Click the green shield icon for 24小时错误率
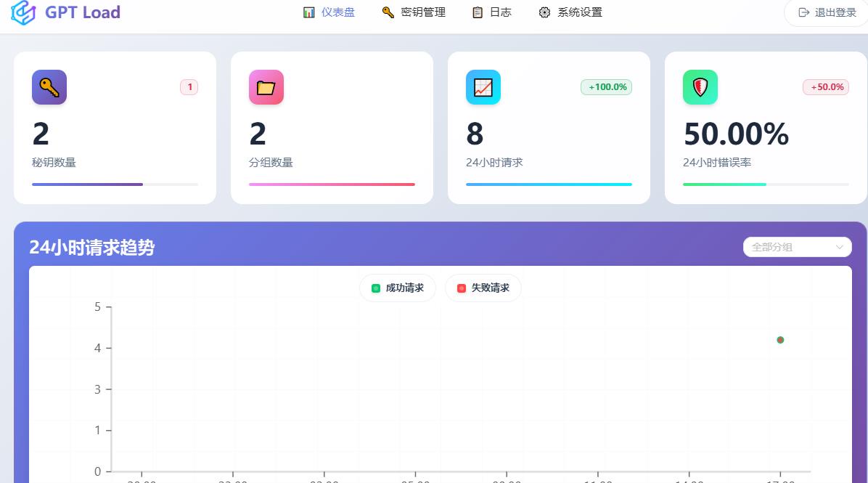The image size is (868, 483). [700, 87]
